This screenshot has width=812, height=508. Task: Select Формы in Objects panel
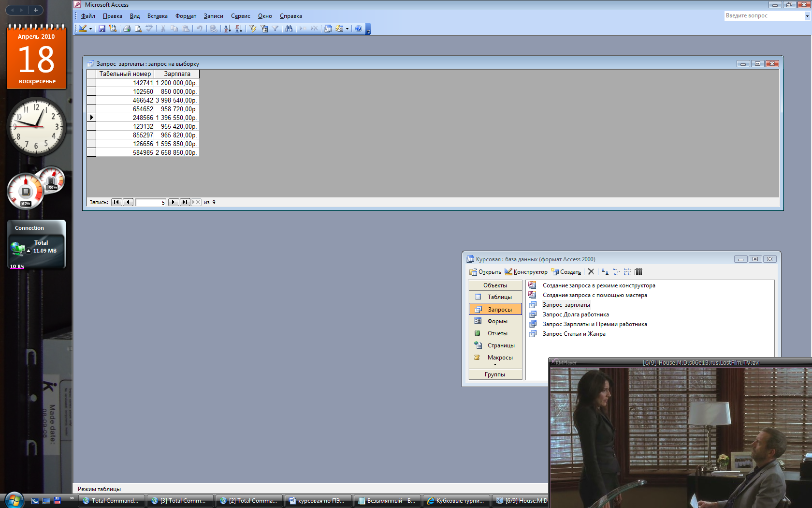pyautogui.click(x=495, y=321)
